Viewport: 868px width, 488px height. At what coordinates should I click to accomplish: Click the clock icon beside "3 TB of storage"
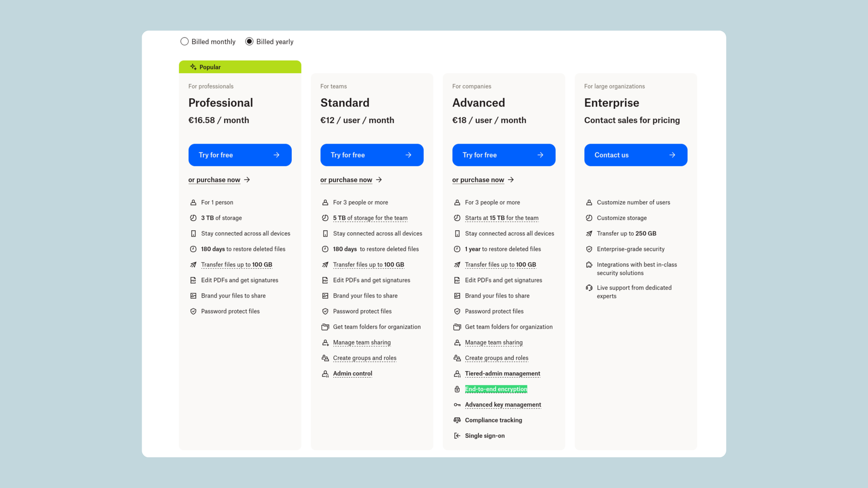click(x=193, y=218)
